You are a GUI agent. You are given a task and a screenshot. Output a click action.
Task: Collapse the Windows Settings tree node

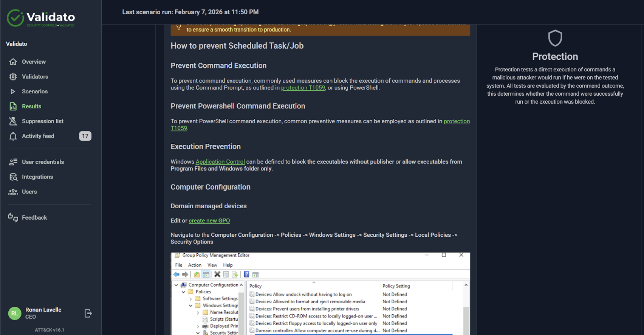coord(191,306)
